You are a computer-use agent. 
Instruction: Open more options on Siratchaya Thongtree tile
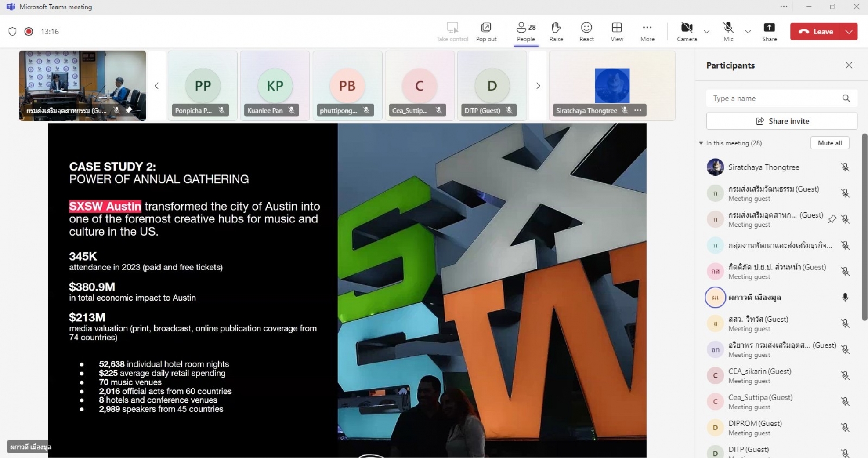tap(638, 110)
